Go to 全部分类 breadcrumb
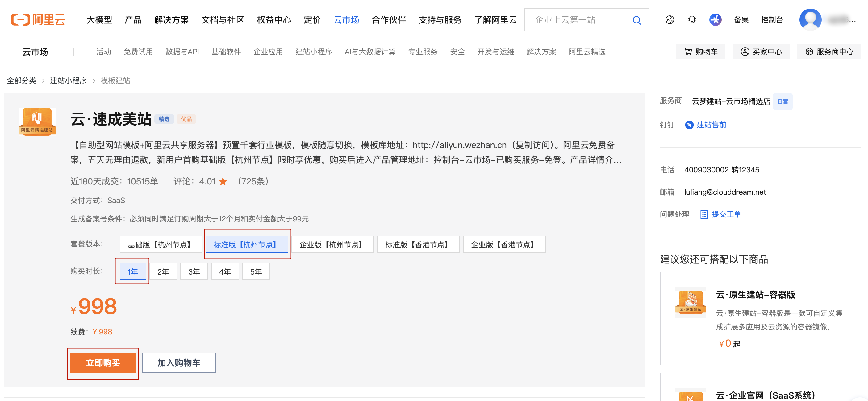Image resolution: width=868 pixels, height=401 pixels. [x=22, y=81]
